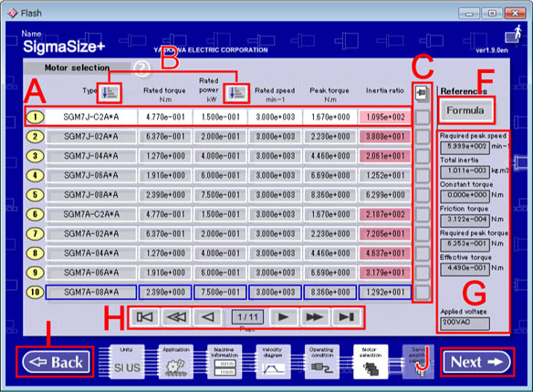Open the Formula reference
Screen dimensions: 533x392
(x=465, y=110)
